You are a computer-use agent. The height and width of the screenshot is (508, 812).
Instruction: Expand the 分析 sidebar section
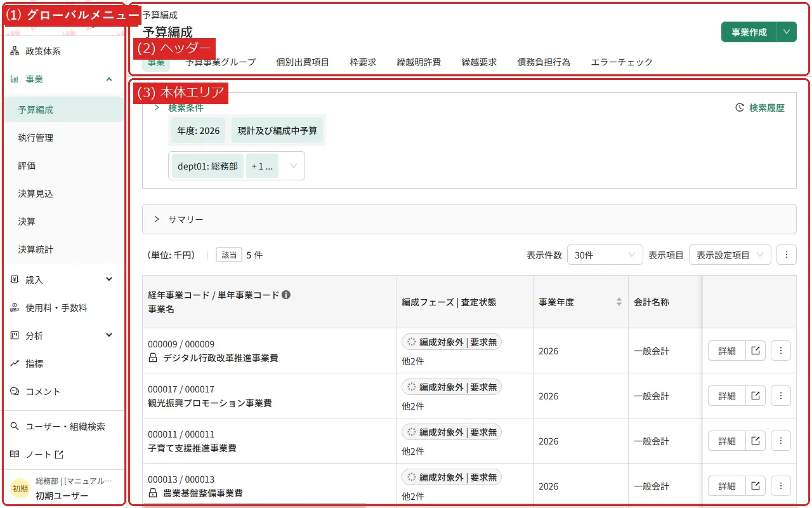[x=109, y=335]
